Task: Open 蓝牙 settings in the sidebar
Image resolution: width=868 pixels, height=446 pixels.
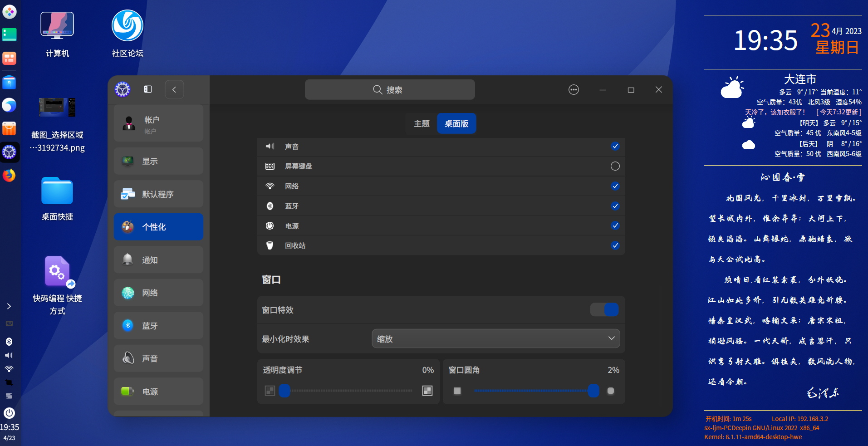Action: pyautogui.click(x=158, y=325)
